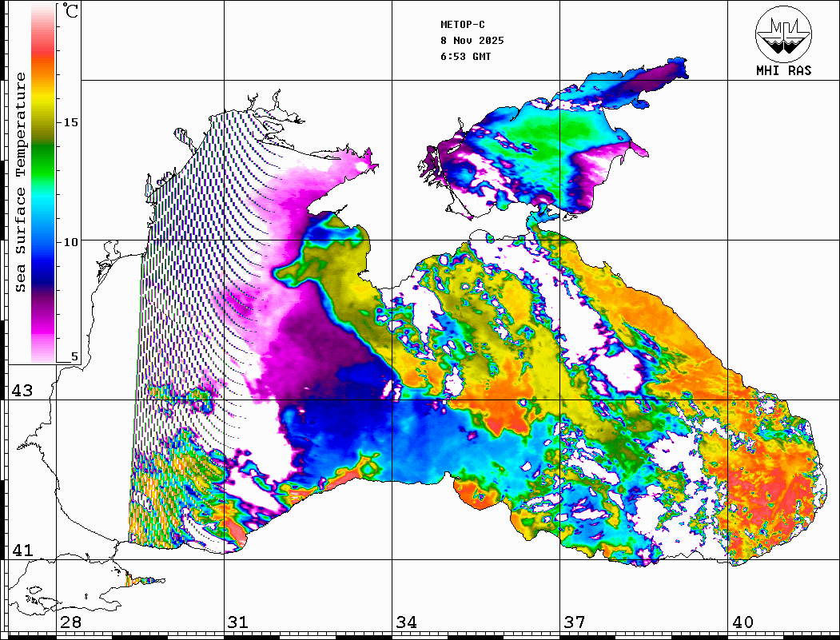Click the longitude 31 axis label
This screenshot has height=640, width=840.
point(238,622)
